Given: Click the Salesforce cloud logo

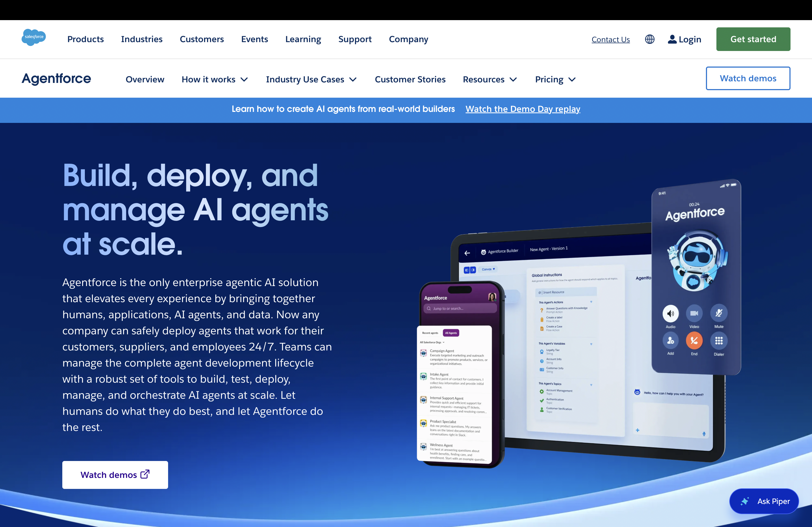Looking at the screenshot, I should coord(34,37).
